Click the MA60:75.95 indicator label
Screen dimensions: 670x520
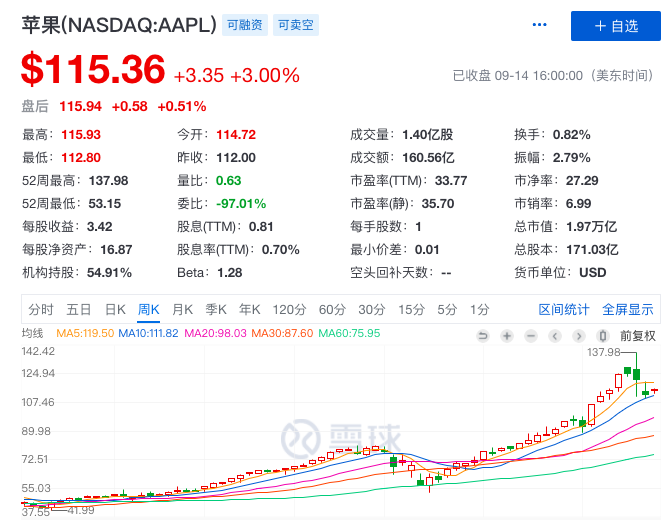[349, 333]
